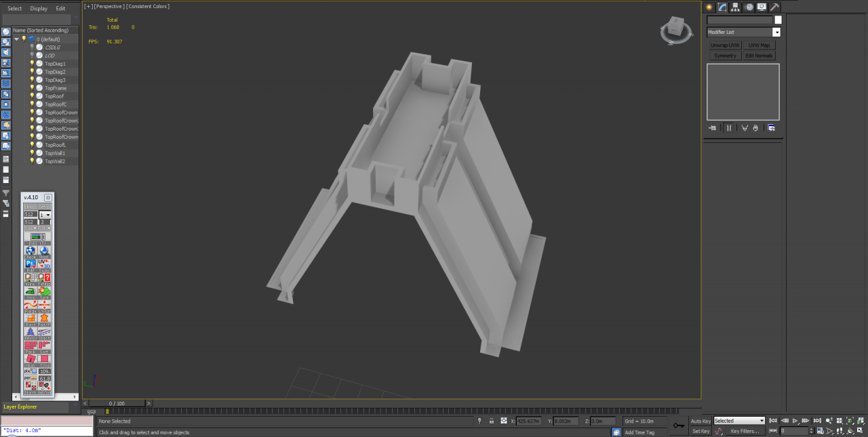Click the Auto Key button

click(701, 421)
